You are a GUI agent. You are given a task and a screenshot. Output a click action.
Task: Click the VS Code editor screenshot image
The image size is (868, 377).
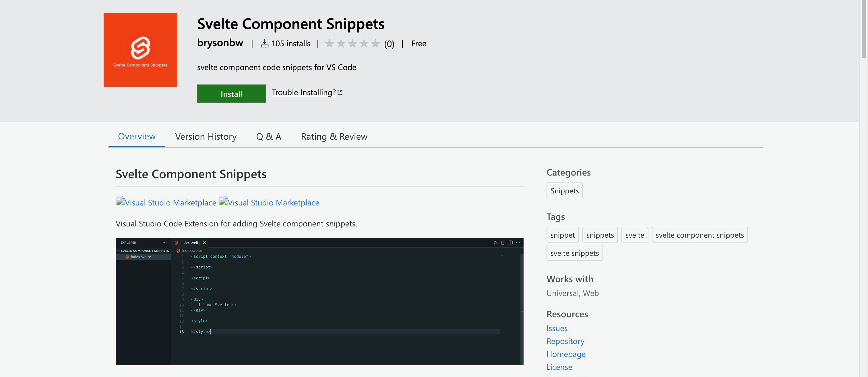[319, 301]
